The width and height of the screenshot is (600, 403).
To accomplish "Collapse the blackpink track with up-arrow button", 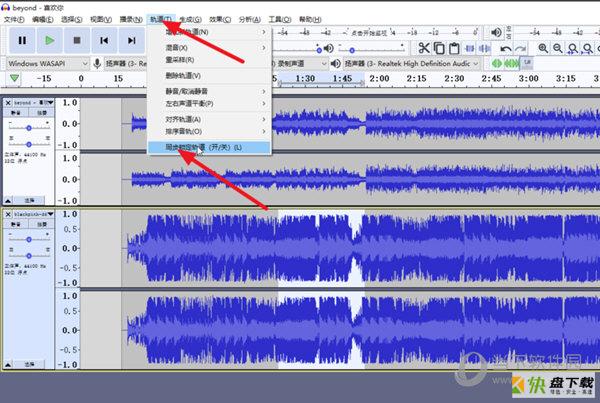I will (8, 364).
